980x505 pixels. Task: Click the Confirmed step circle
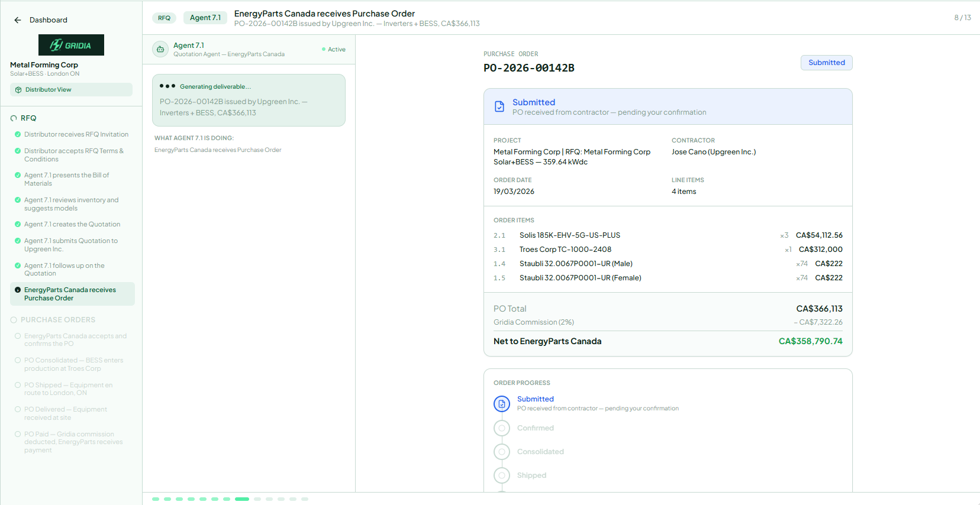point(502,428)
